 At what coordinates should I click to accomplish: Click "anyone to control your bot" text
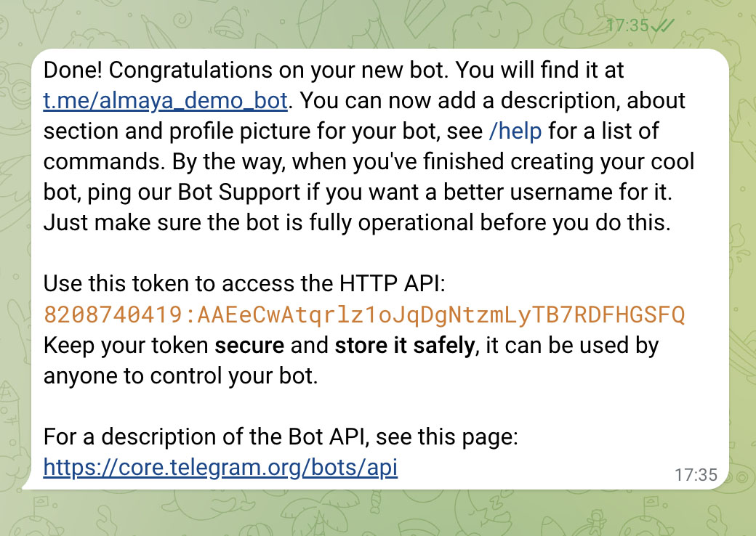click(180, 375)
